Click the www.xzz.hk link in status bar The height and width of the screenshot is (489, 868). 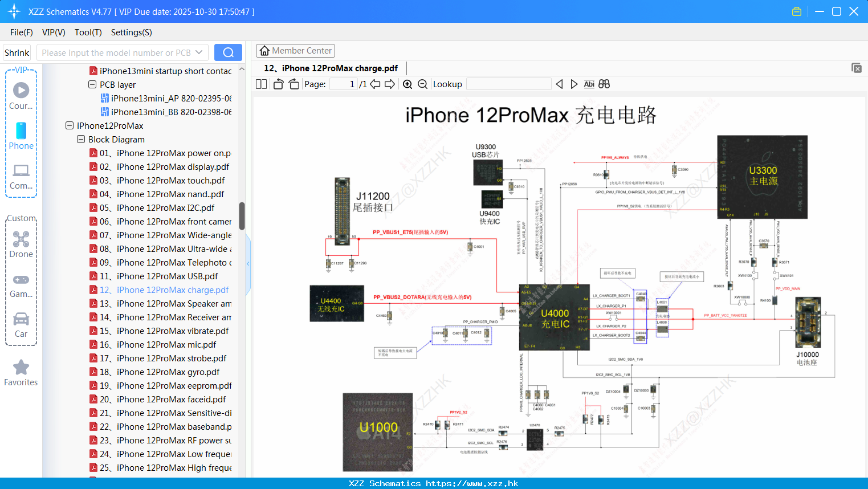point(472,483)
